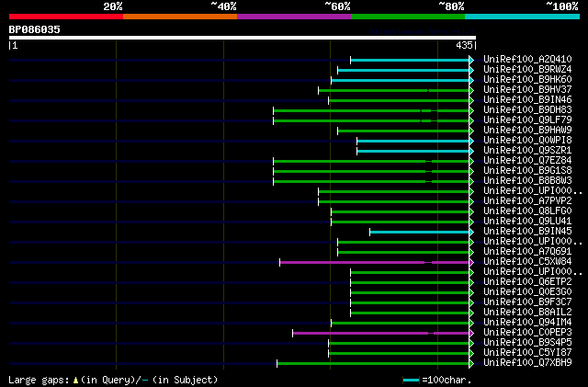Click the green alignment bar for Q7XBH9
Screen dimensions: 588x387
coord(373,364)
